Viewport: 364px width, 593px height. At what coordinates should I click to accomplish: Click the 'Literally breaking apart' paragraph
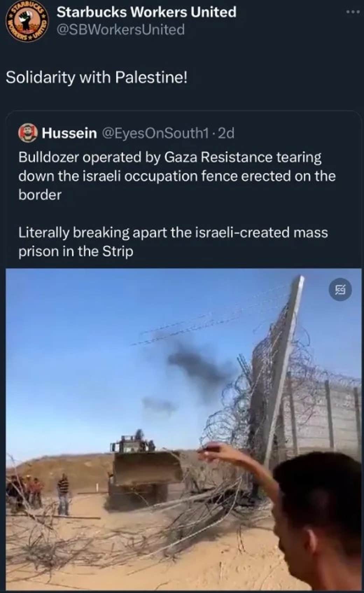tap(173, 242)
